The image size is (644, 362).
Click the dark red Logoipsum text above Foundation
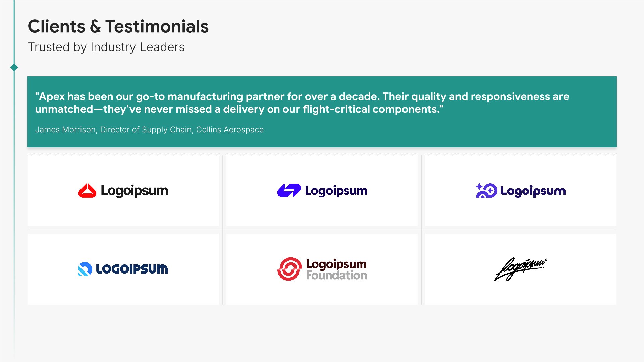(x=336, y=264)
